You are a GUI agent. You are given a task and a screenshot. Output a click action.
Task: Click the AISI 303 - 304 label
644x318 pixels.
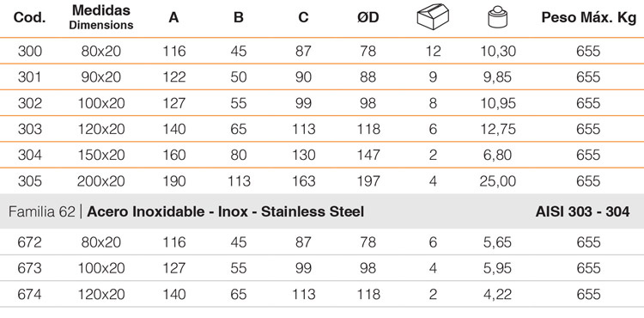click(582, 211)
